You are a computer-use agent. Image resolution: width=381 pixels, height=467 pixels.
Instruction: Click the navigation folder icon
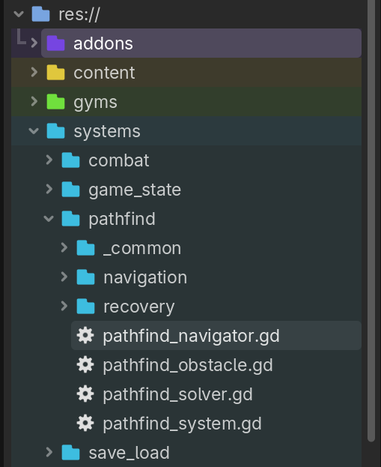[86, 277]
